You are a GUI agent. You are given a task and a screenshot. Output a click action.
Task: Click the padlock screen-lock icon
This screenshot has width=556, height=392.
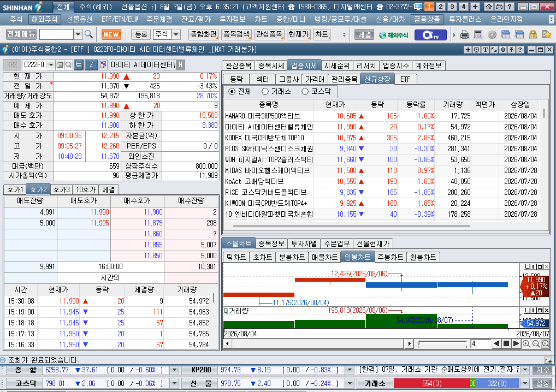click(x=533, y=35)
